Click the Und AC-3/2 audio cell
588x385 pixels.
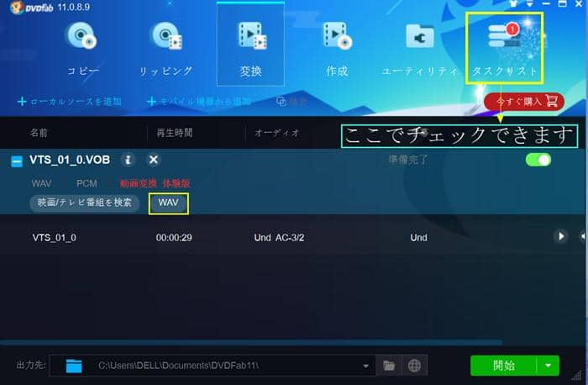279,238
